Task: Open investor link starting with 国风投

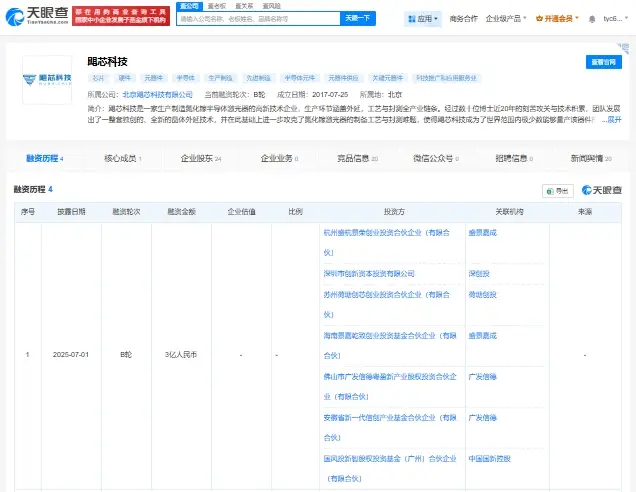Action: 390,468
